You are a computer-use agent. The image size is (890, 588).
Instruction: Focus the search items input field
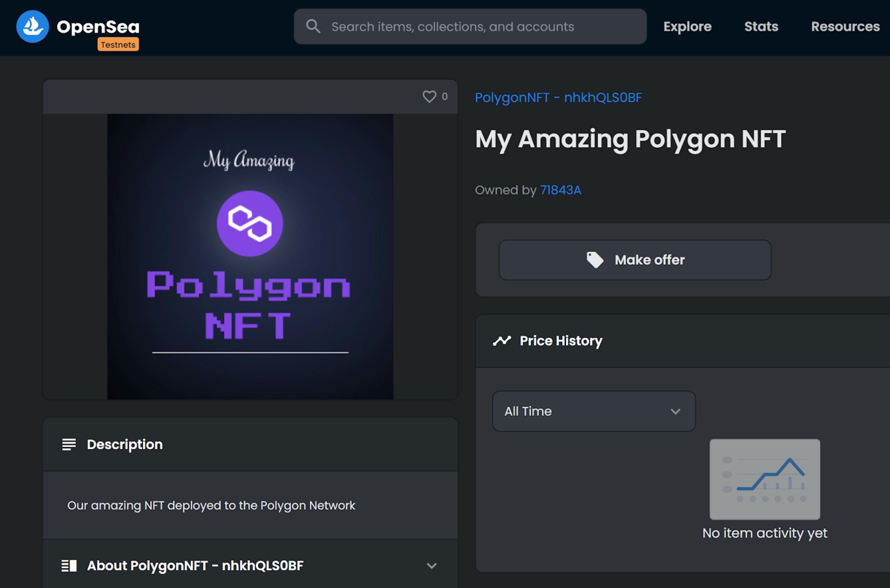click(470, 26)
